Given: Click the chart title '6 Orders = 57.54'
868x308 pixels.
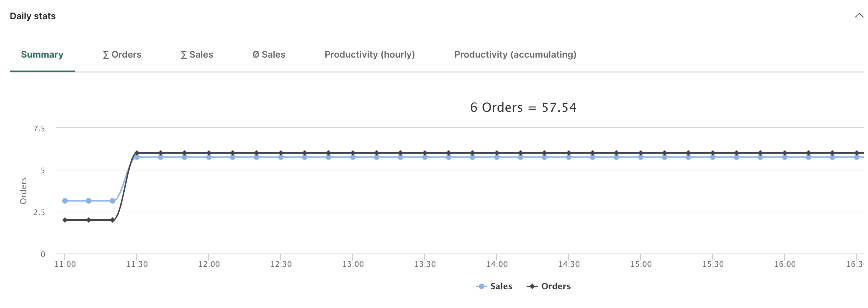Looking at the screenshot, I should pos(523,108).
